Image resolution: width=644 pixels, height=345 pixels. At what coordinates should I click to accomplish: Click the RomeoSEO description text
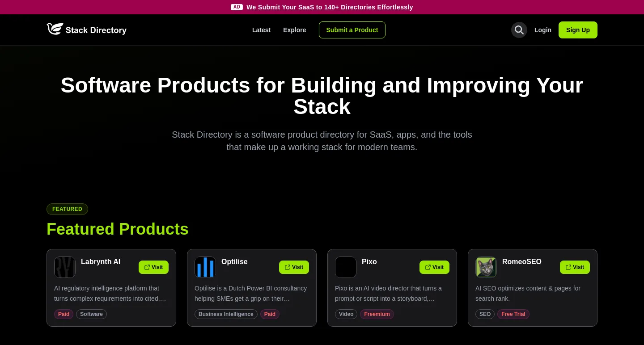[528, 294]
